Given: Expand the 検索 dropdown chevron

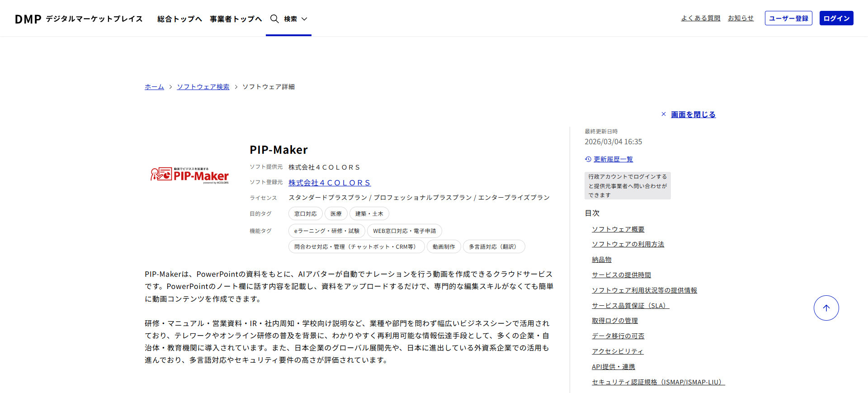Looking at the screenshot, I should 304,19.
